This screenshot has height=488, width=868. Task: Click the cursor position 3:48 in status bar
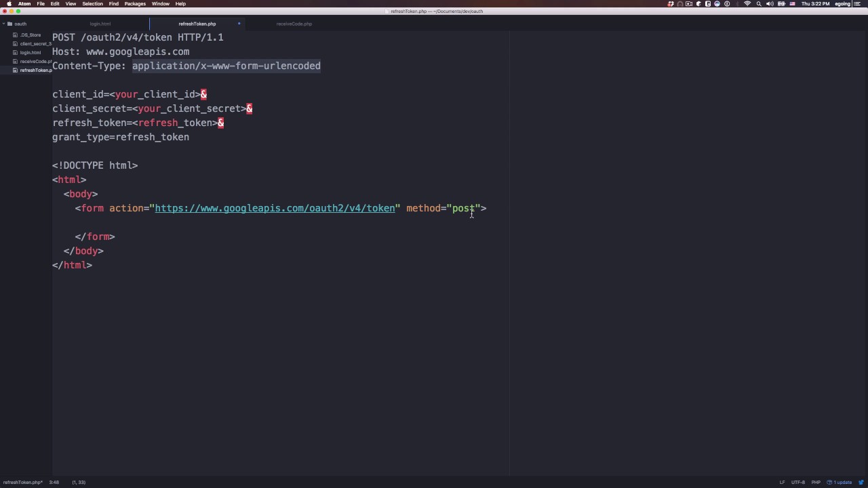click(x=54, y=483)
